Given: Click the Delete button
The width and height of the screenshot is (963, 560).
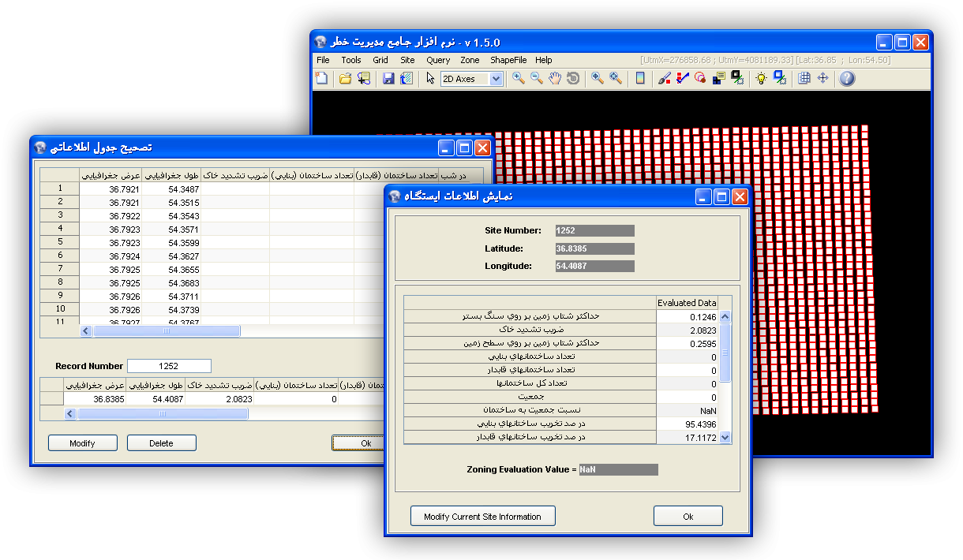Looking at the screenshot, I should click(x=161, y=443).
